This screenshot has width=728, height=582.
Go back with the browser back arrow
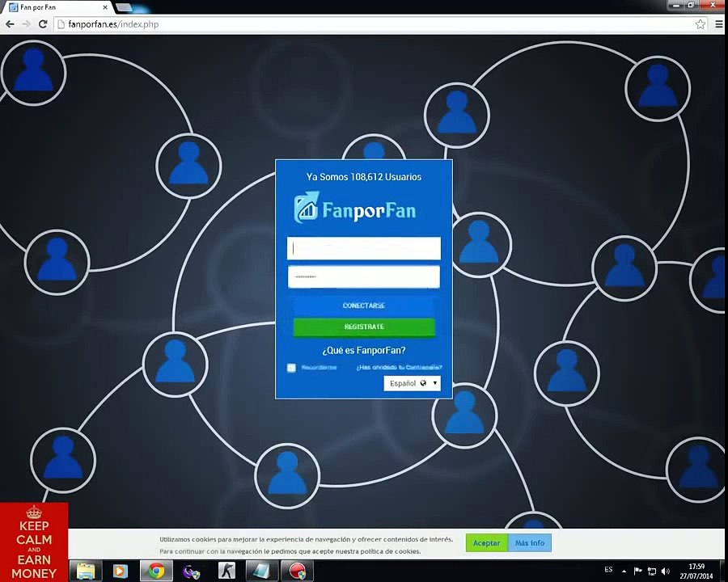point(10,24)
